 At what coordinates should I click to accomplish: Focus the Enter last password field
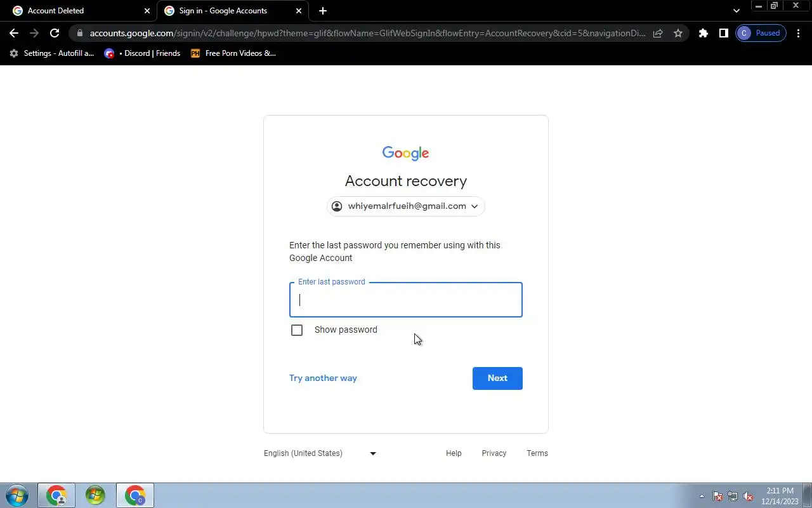click(x=406, y=300)
